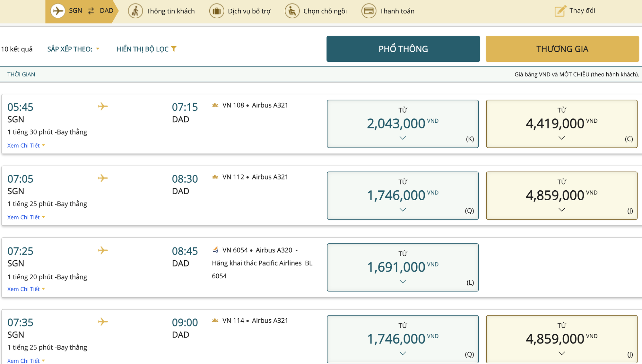Image resolution: width=642 pixels, height=364 pixels.
Task: Click the (L) fare class label
Action: [x=470, y=282]
